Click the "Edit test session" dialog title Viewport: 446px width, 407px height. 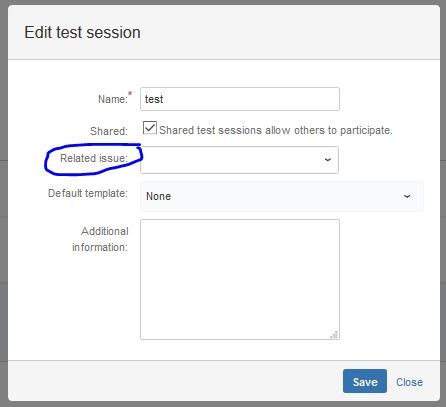[82, 33]
